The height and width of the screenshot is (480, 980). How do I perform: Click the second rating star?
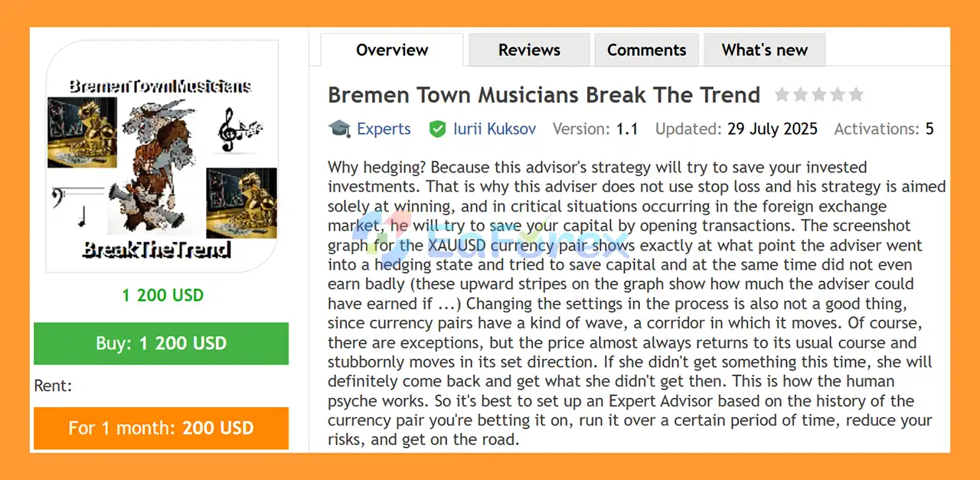click(x=800, y=95)
